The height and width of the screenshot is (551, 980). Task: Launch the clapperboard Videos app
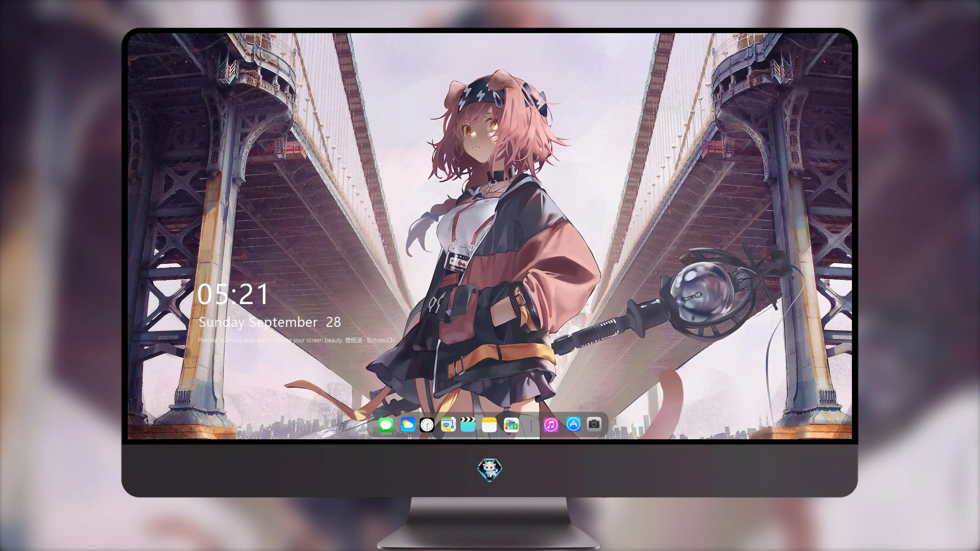468,424
